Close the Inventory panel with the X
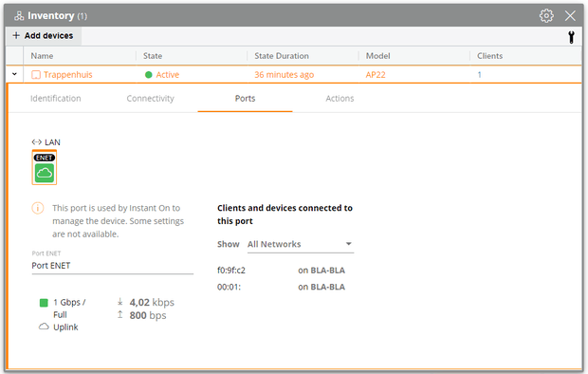The height and width of the screenshot is (374, 588). point(570,16)
